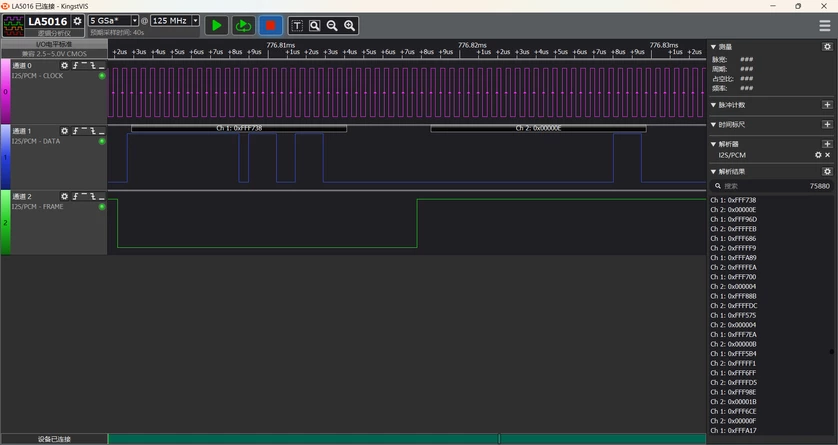Image resolution: width=838 pixels, height=445 pixels.
Task: Zoom to fit waveform view
Action: [x=315, y=26]
